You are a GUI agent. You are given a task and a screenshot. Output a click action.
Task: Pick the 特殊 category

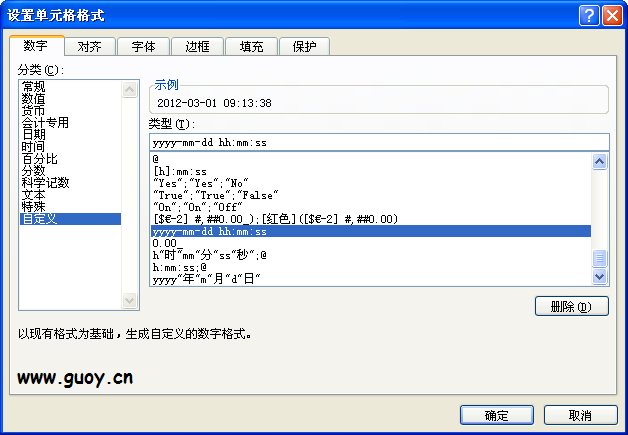tap(70, 207)
